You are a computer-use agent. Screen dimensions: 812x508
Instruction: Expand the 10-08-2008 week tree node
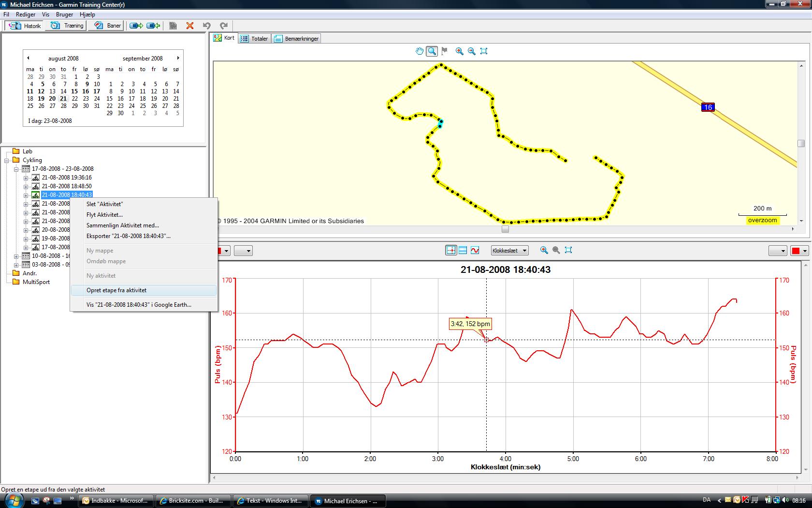(x=16, y=256)
